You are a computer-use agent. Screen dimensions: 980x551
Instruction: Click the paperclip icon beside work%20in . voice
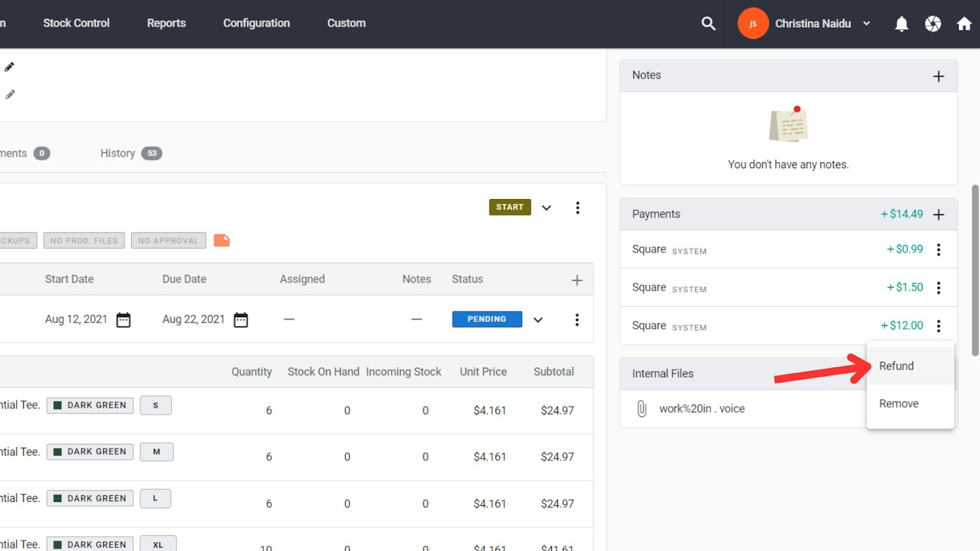(641, 408)
